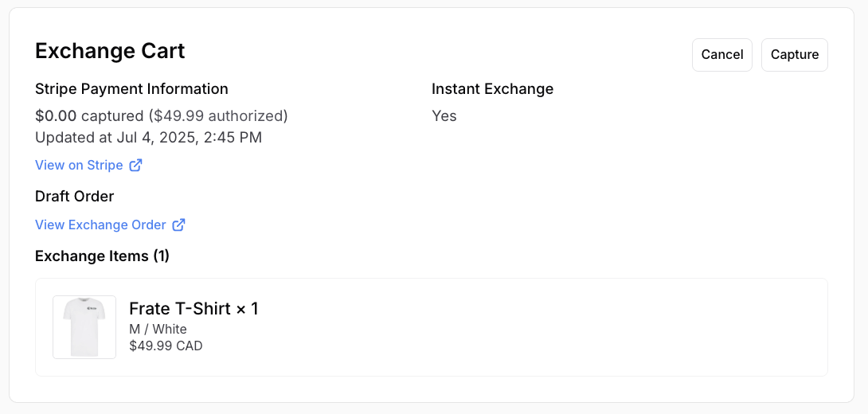The image size is (868, 414).
Task: Open the View on Stripe link
Action: point(79,166)
